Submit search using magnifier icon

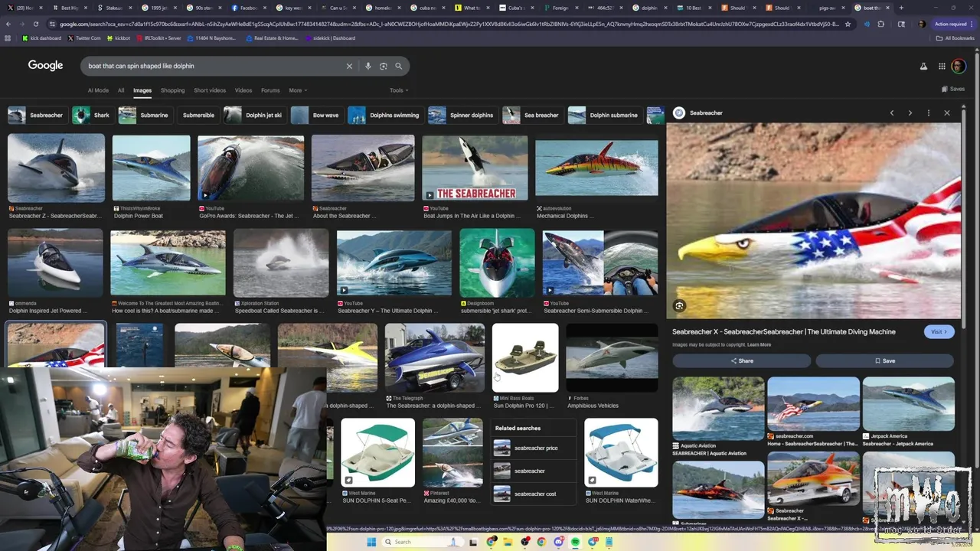pos(398,66)
